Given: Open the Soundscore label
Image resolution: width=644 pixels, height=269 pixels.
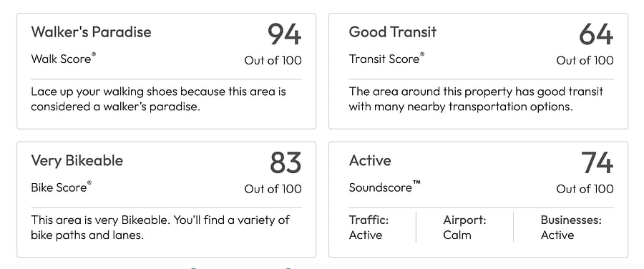Looking at the screenshot, I should (385, 187).
